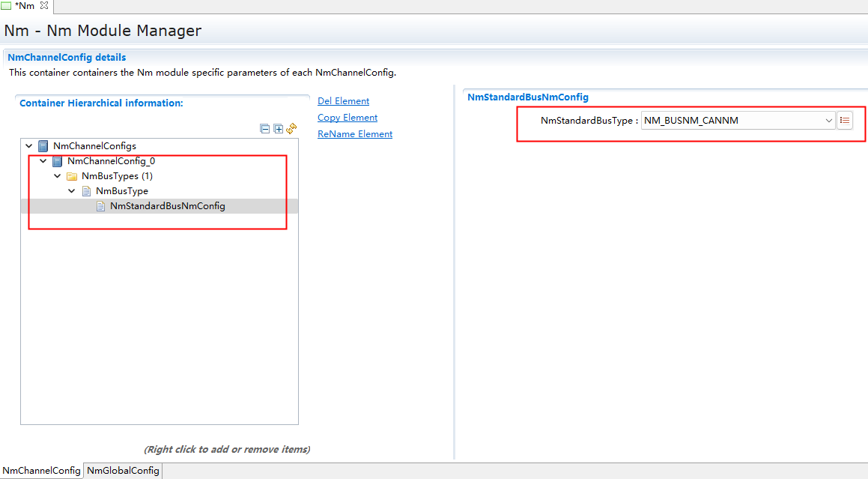
Task: Select the NmBusType tree item
Action: click(121, 191)
